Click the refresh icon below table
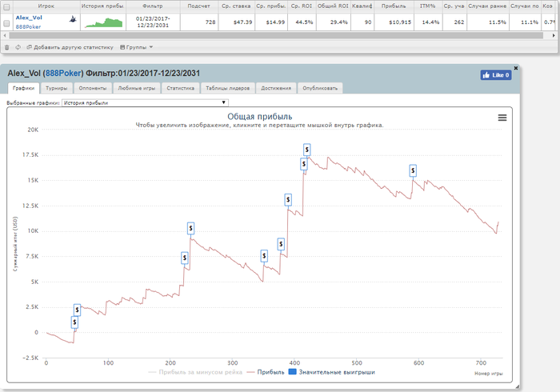This screenshot has height=392, width=560. click(x=18, y=47)
